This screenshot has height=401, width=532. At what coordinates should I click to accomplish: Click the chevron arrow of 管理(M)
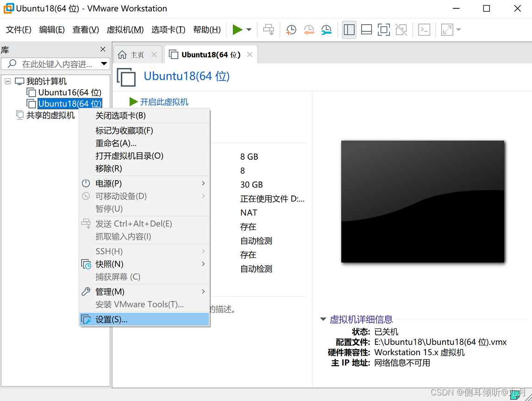(203, 291)
